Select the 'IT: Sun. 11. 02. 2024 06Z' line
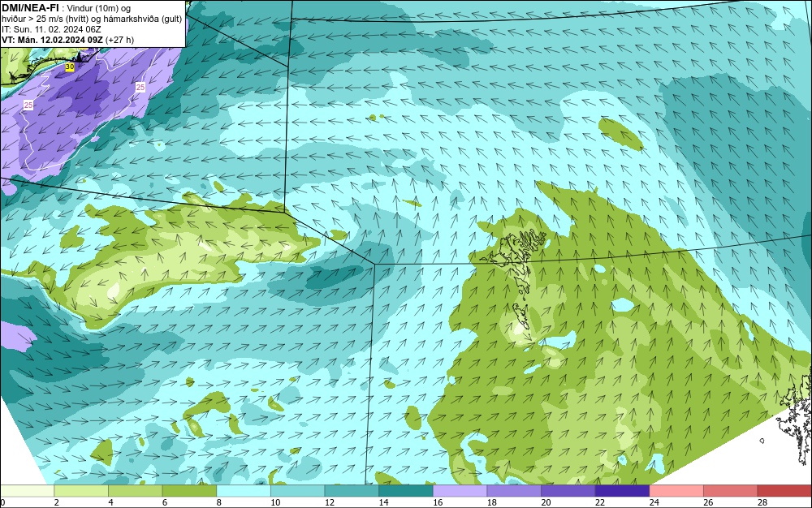 point(51,29)
